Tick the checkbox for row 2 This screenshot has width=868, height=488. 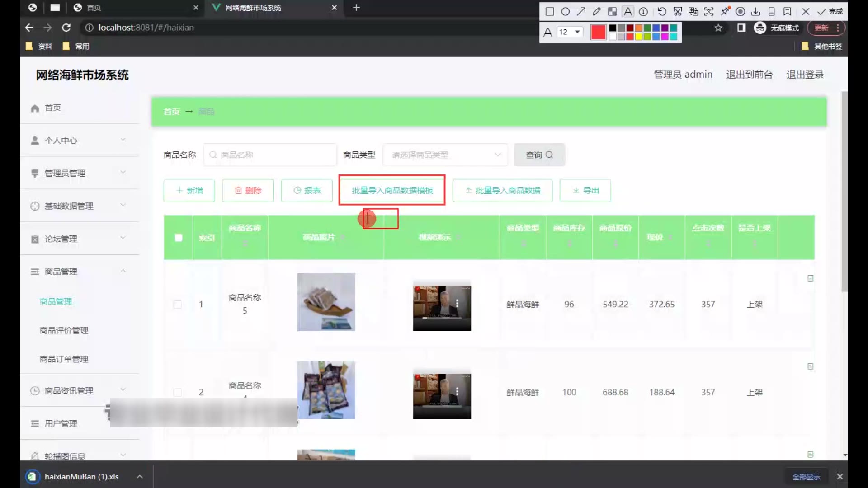click(178, 392)
